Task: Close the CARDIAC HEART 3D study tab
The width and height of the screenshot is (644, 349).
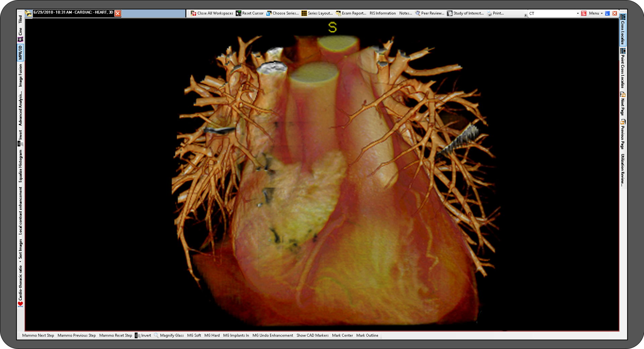Action: coord(118,13)
